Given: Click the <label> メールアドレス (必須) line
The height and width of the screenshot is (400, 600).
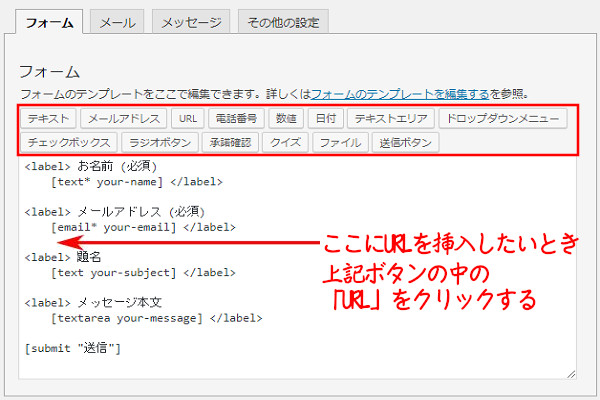Looking at the screenshot, I should [115, 212].
